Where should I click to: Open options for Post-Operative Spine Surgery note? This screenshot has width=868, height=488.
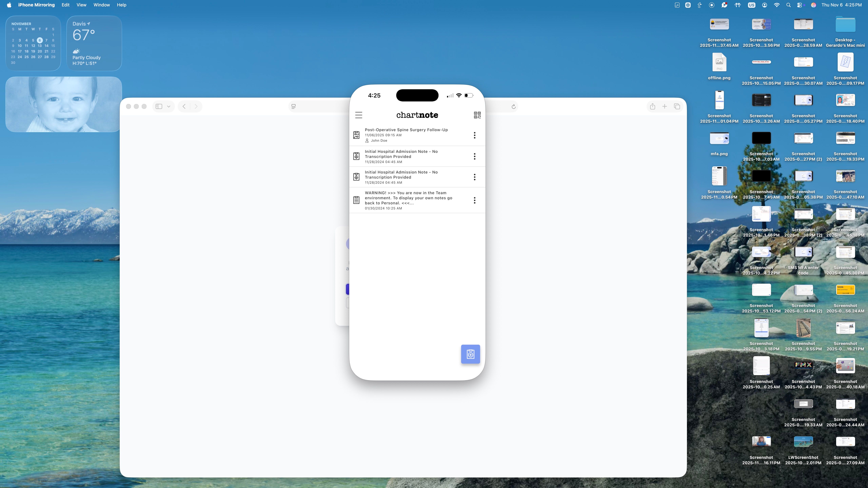[475, 135]
